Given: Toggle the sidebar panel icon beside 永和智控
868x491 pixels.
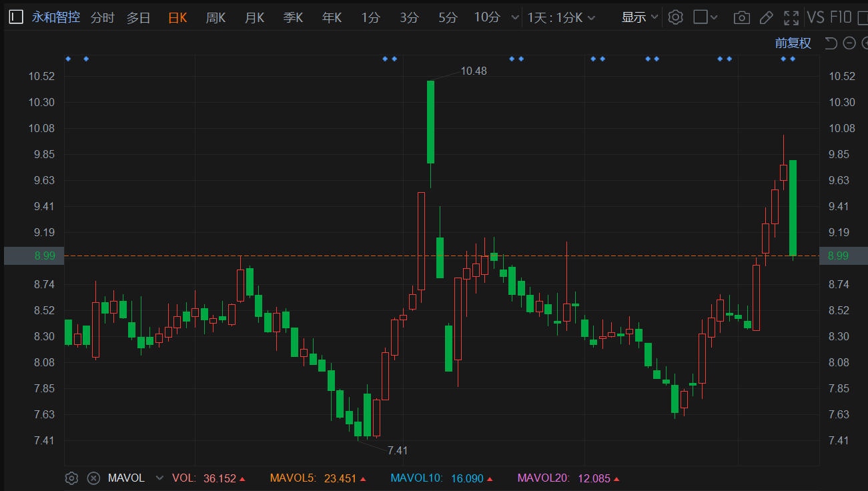Looking at the screenshot, I should pyautogui.click(x=16, y=17).
